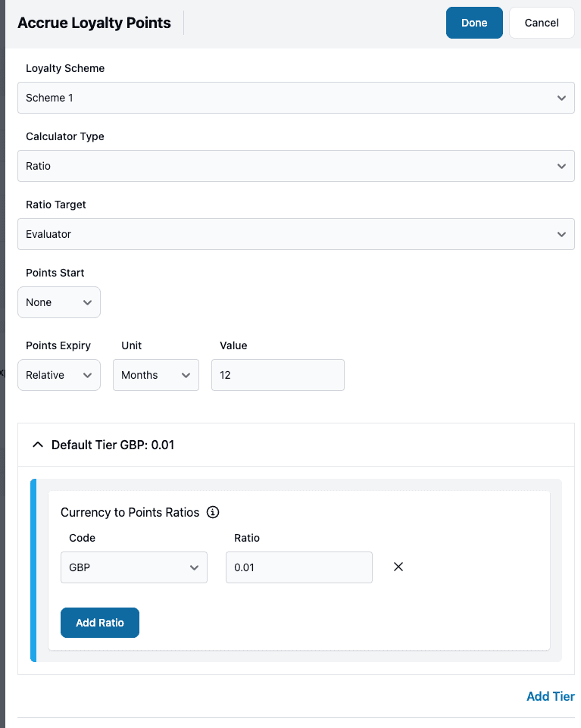581x728 pixels.
Task: Click the chevron on the Calculator Type selector
Action: coord(561,166)
